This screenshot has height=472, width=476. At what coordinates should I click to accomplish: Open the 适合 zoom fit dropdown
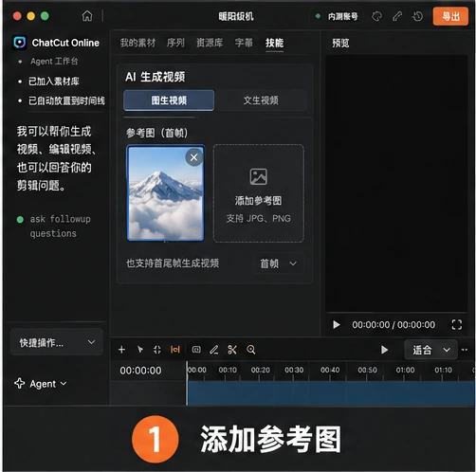click(x=430, y=350)
